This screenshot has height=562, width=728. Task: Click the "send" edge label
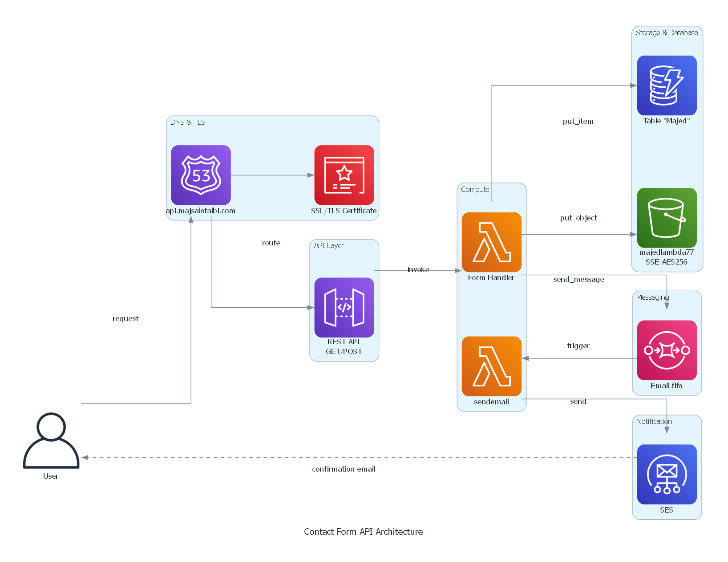578,401
